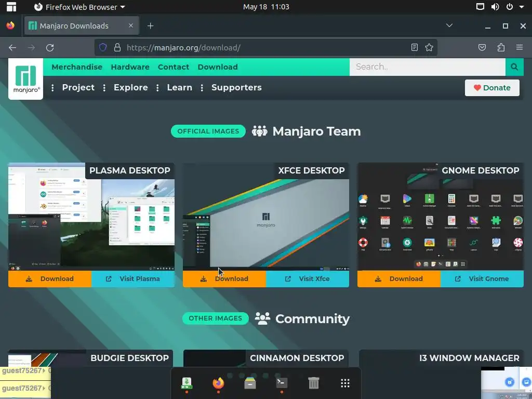This screenshot has height=399, width=532.
Task: Open the Hardware navigation link
Action: [x=130, y=67]
